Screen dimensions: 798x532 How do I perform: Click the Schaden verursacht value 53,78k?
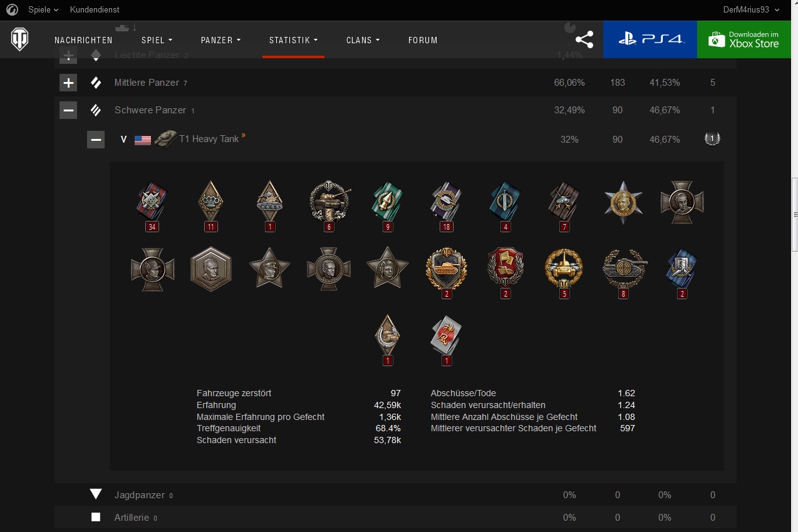387,440
